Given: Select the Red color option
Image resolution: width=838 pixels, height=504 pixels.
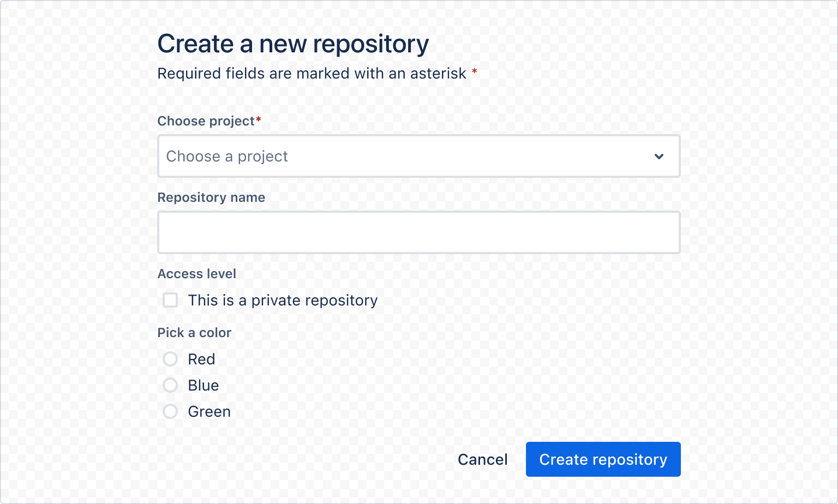Looking at the screenshot, I should pyautogui.click(x=170, y=359).
